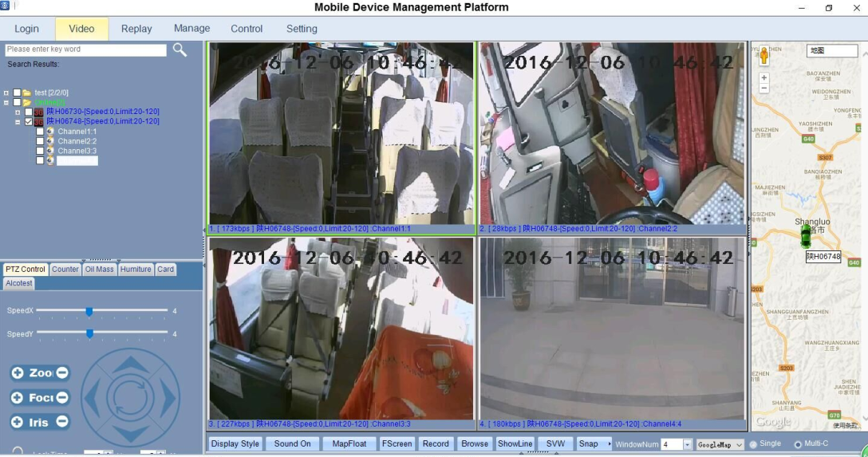Uncheck the H06748 device checkbox
This screenshot has width=868, height=457.
pyautogui.click(x=29, y=122)
